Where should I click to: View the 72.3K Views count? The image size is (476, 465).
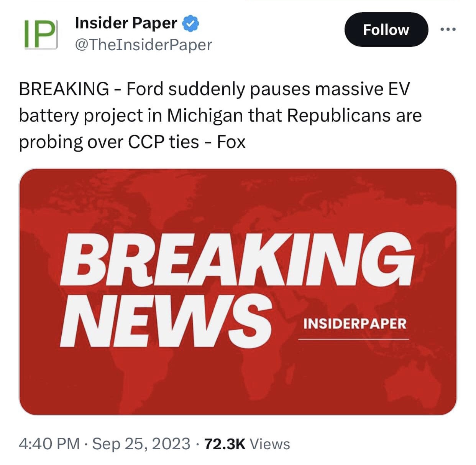click(247, 444)
